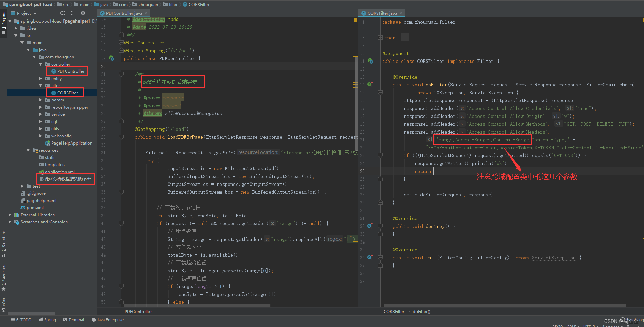
Task: Open the Web side tab
Action: coord(4,305)
